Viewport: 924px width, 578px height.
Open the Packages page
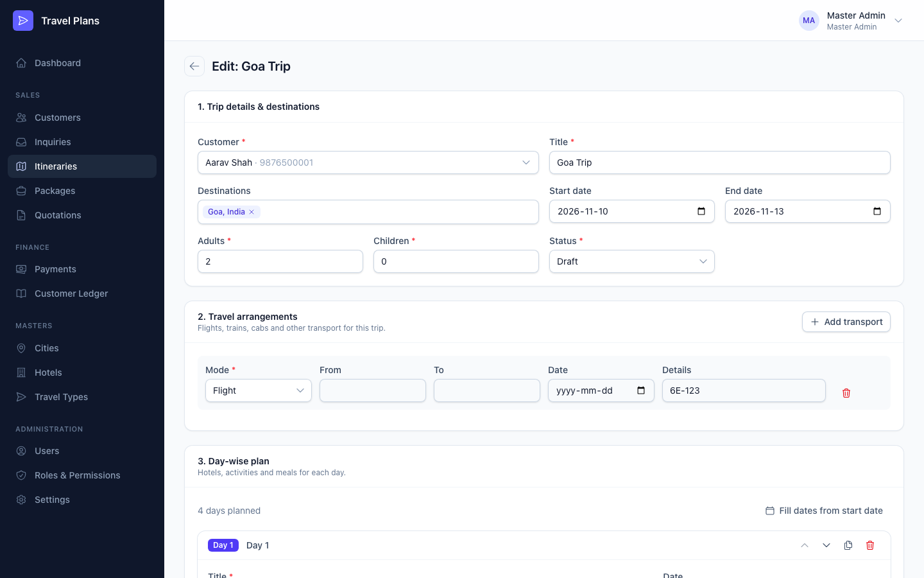pyautogui.click(x=82, y=191)
